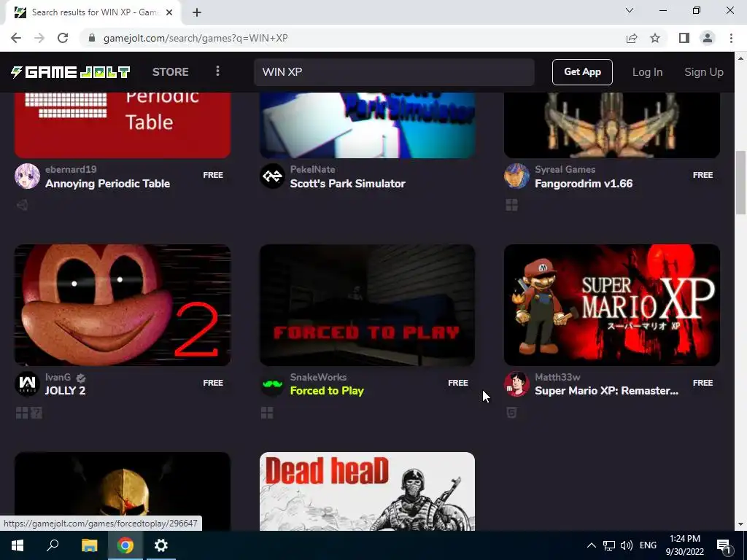747x560 pixels.
Task: Click the Scott's Park Simulator thumbnail
Action: (368, 125)
